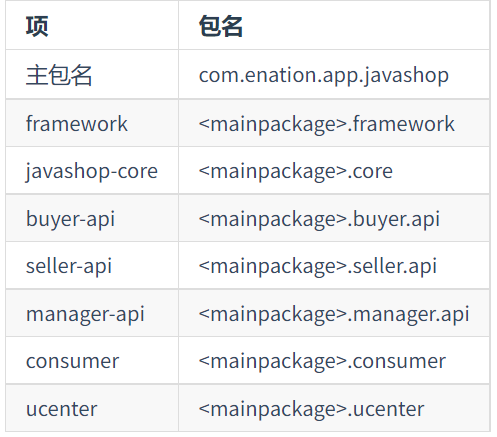The width and height of the screenshot is (497, 437).
Task: Click <mainpackage>.seller.api package text
Action: click(318, 266)
